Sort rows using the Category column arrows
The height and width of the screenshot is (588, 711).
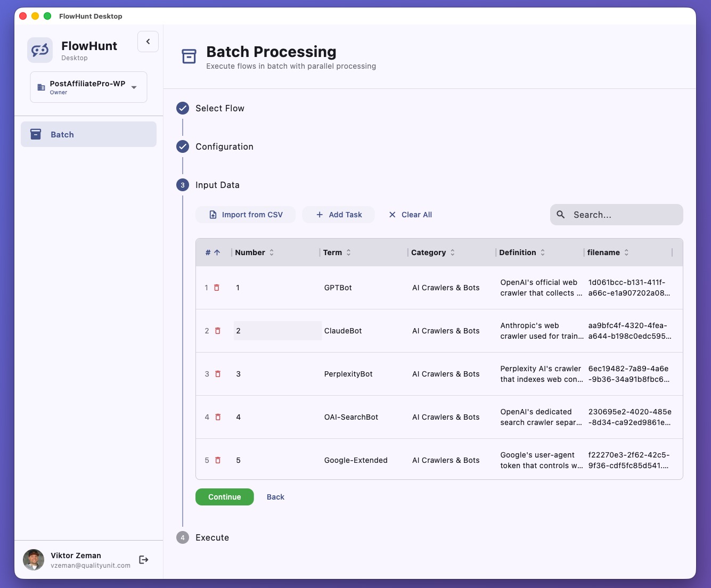pyautogui.click(x=452, y=252)
